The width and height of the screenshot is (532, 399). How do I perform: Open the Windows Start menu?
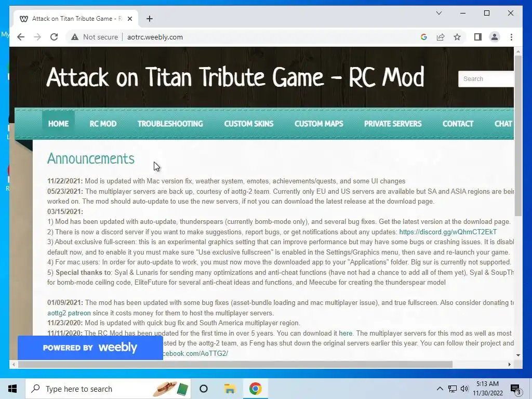(x=12, y=389)
